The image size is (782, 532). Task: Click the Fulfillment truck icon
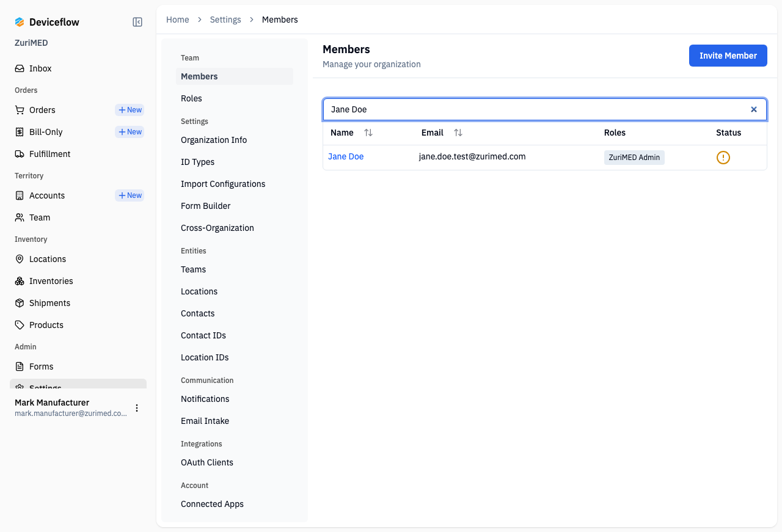(20, 154)
